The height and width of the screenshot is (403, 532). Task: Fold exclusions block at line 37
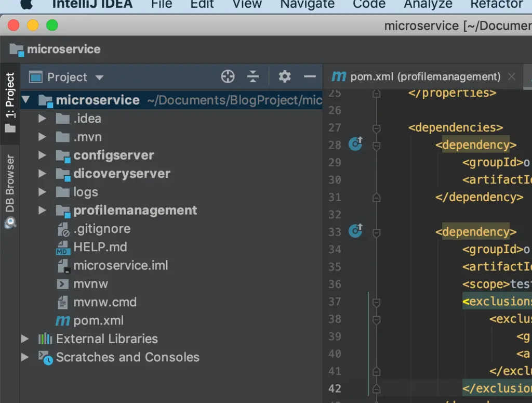(376, 302)
